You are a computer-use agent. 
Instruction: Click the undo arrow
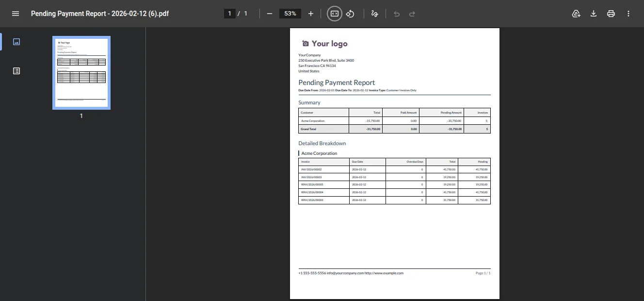[x=397, y=14]
